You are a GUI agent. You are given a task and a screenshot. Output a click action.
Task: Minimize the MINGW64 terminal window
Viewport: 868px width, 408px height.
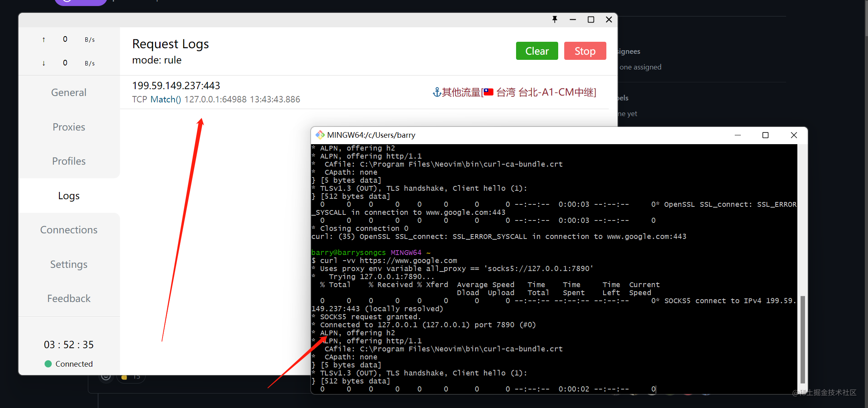738,135
